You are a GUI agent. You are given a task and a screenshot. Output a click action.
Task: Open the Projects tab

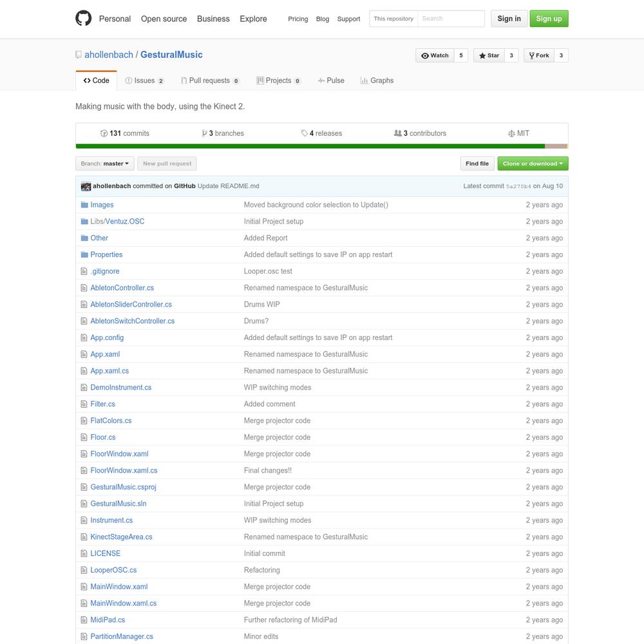[x=278, y=80]
